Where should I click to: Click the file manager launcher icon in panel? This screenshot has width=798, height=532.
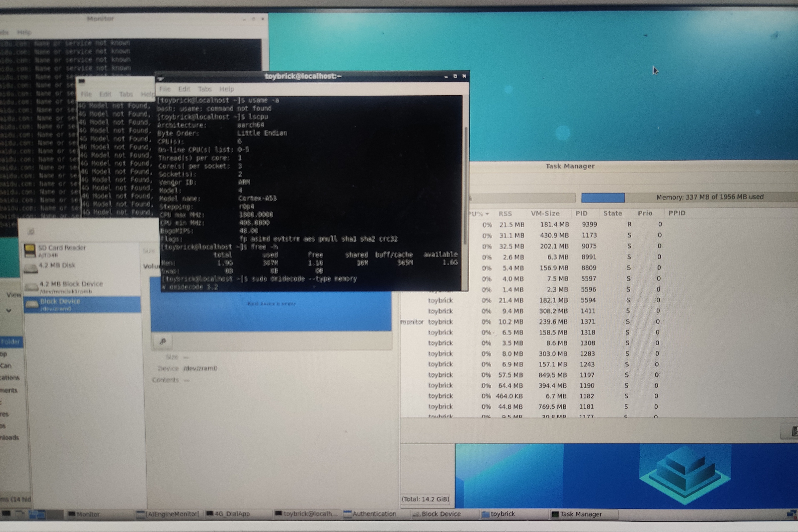[20, 514]
